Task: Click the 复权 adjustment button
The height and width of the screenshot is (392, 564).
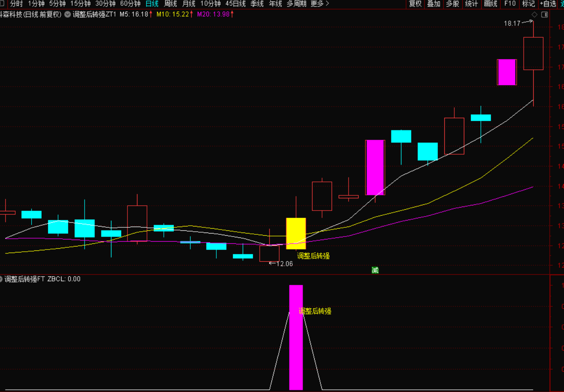Action: coord(415,4)
